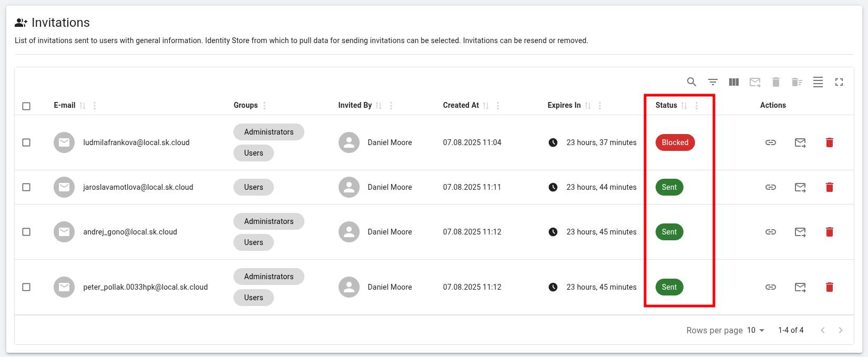
Task: Click Daniel Moore avatar in second row
Action: click(349, 187)
